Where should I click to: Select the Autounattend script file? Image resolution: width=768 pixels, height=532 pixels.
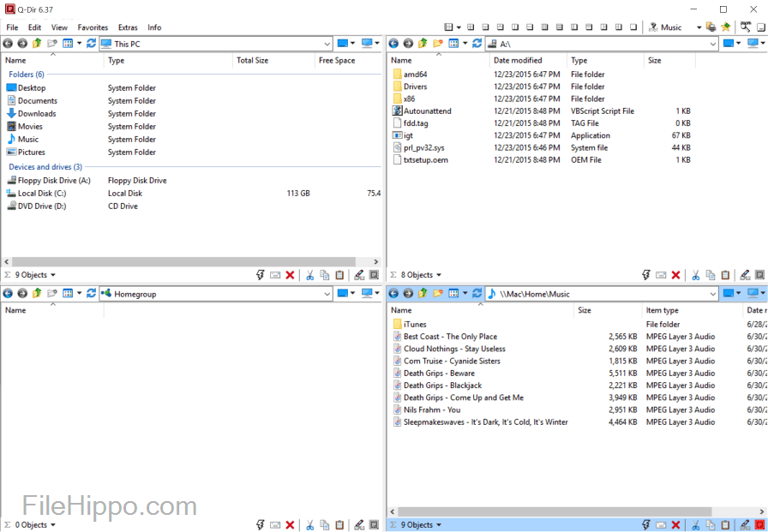coord(423,111)
